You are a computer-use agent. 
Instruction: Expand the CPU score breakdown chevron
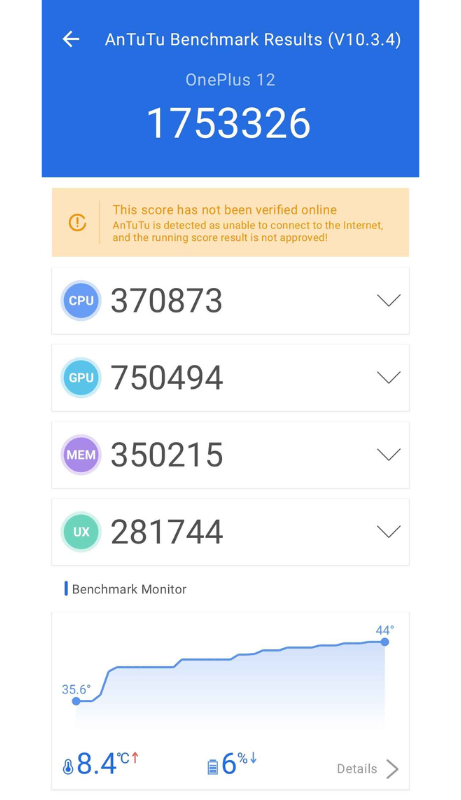pos(389,300)
